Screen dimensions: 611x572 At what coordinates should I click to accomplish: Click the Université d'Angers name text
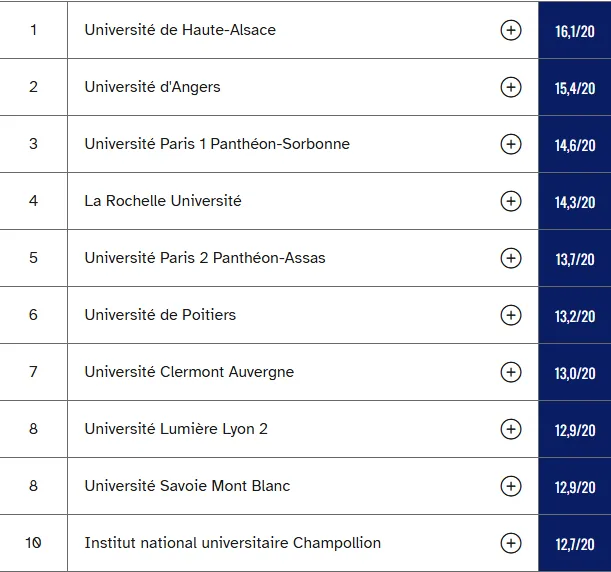152,87
